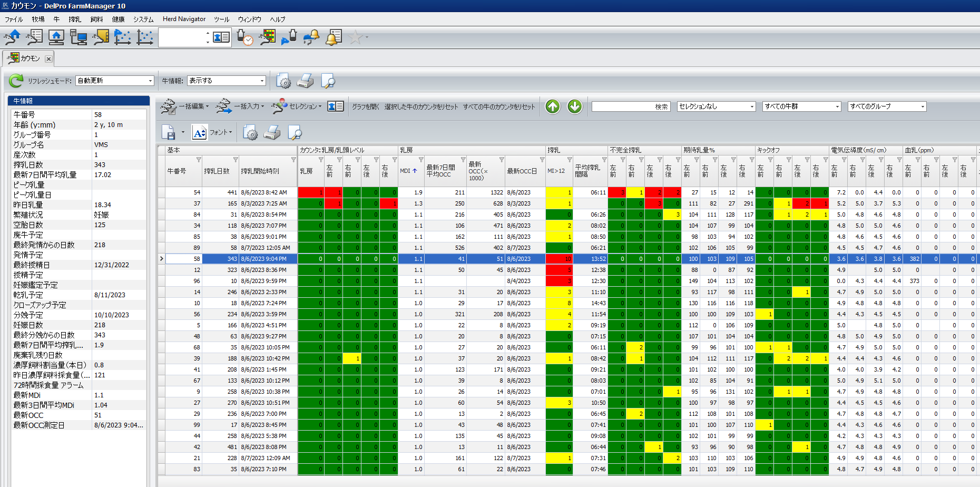Close the カウモン tab

tap(48, 59)
